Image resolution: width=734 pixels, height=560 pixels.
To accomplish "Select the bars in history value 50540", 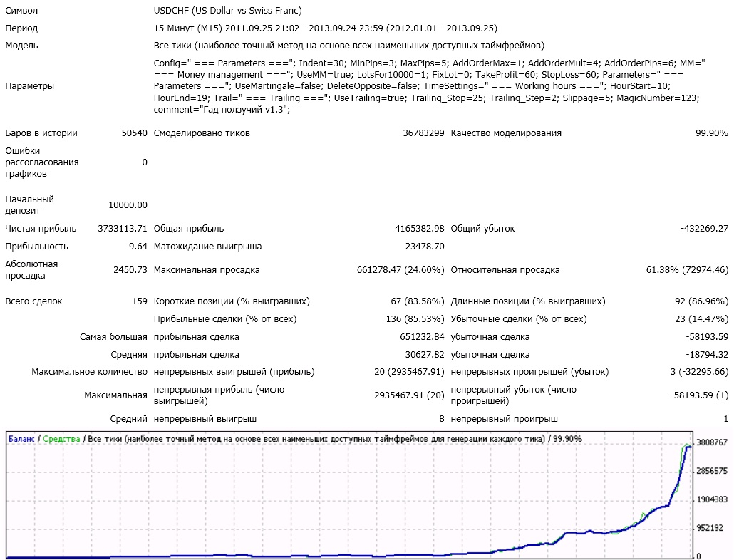I will [135, 133].
